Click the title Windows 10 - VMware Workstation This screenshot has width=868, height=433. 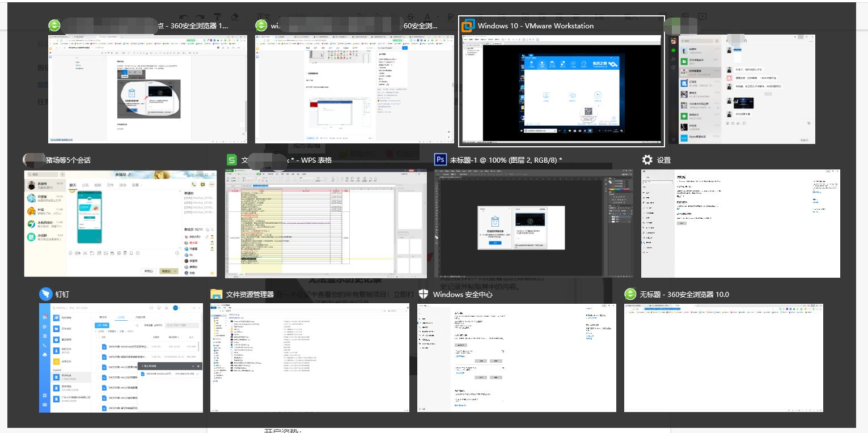click(x=536, y=26)
